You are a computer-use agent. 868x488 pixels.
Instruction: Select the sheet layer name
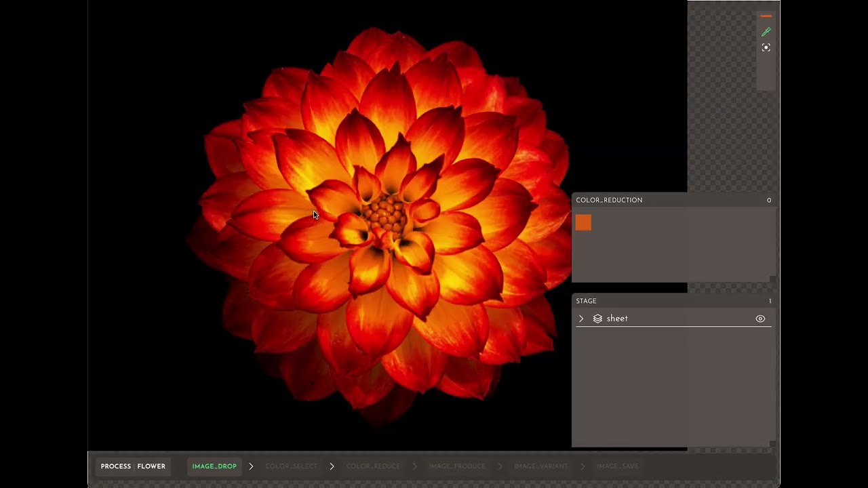point(617,319)
